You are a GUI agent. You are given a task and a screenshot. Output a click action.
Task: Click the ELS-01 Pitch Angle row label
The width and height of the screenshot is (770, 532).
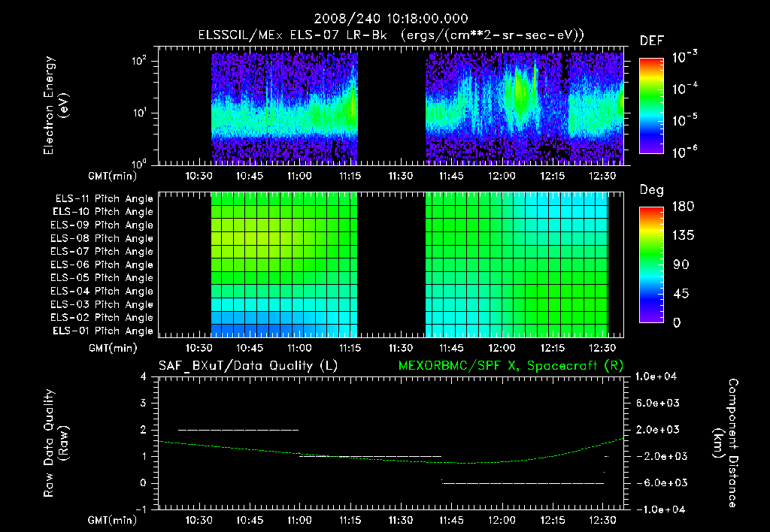click(x=102, y=331)
